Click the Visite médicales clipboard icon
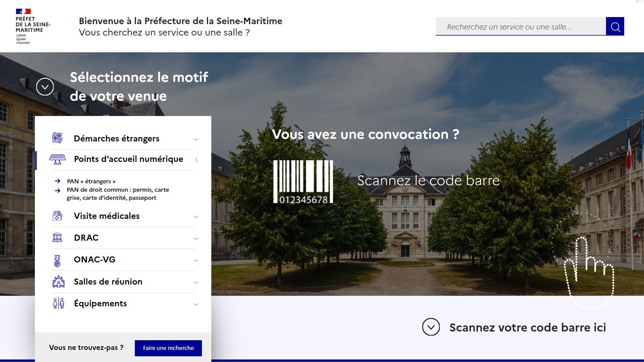644x362 pixels. pyautogui.click(x=57, y=216)
